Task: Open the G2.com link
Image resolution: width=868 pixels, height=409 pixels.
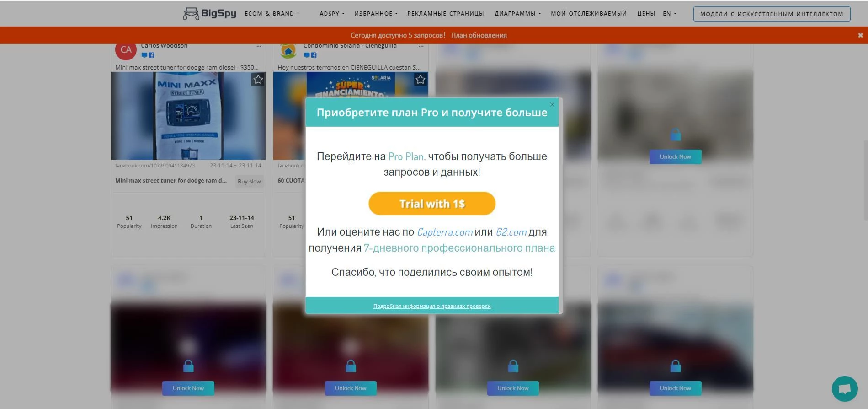Action: pyautogui.click(x=511, y=232)
